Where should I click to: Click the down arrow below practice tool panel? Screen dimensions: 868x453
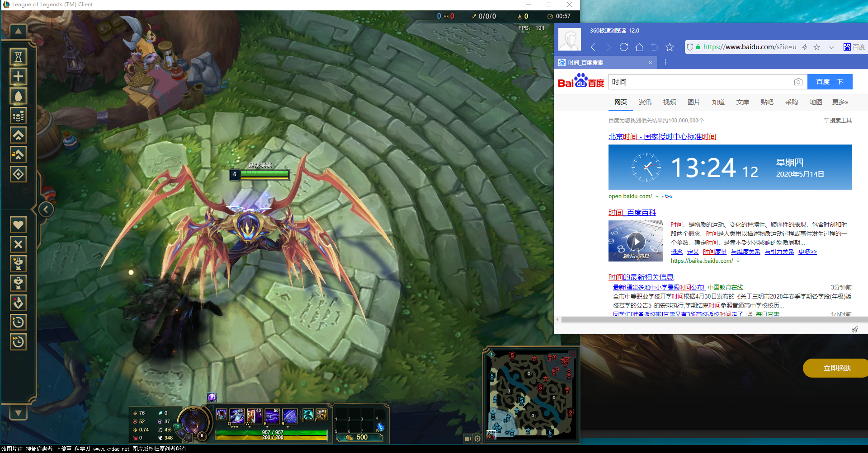coord(18,412)
